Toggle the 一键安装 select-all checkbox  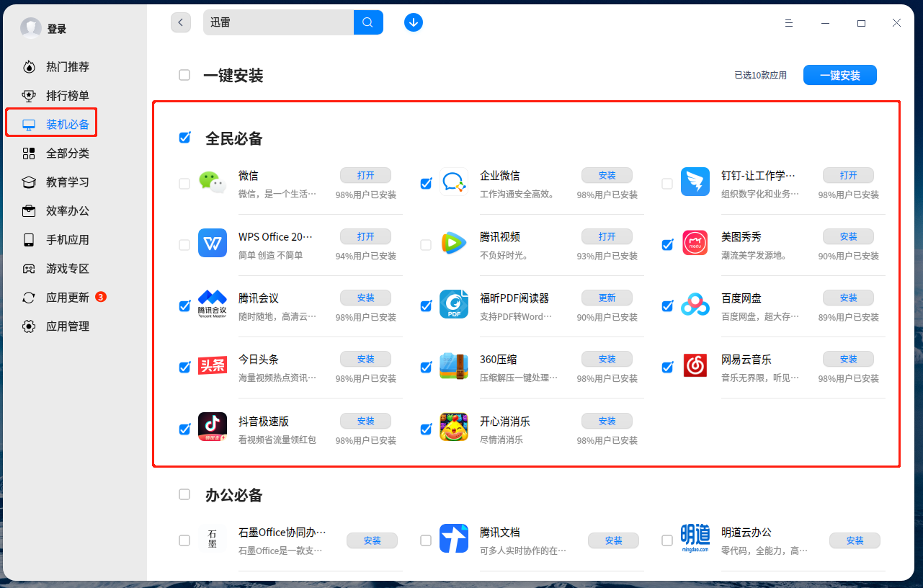[184, 75]
